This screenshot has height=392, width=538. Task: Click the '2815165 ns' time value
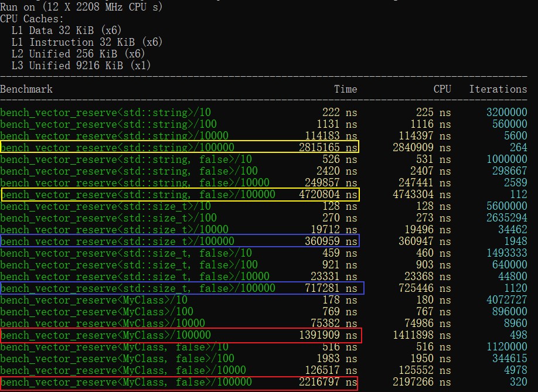(x=328, y=148)
